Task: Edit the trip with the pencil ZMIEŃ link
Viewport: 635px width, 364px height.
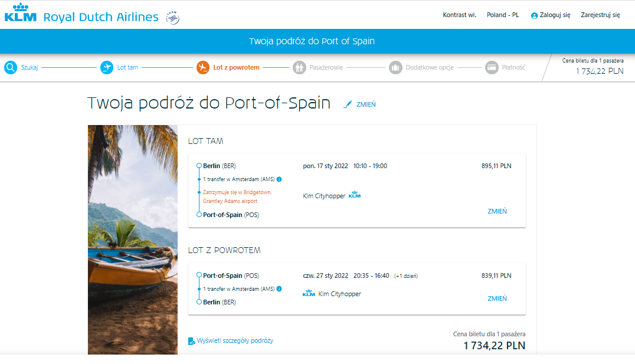Action: click(x=359, y=104)
